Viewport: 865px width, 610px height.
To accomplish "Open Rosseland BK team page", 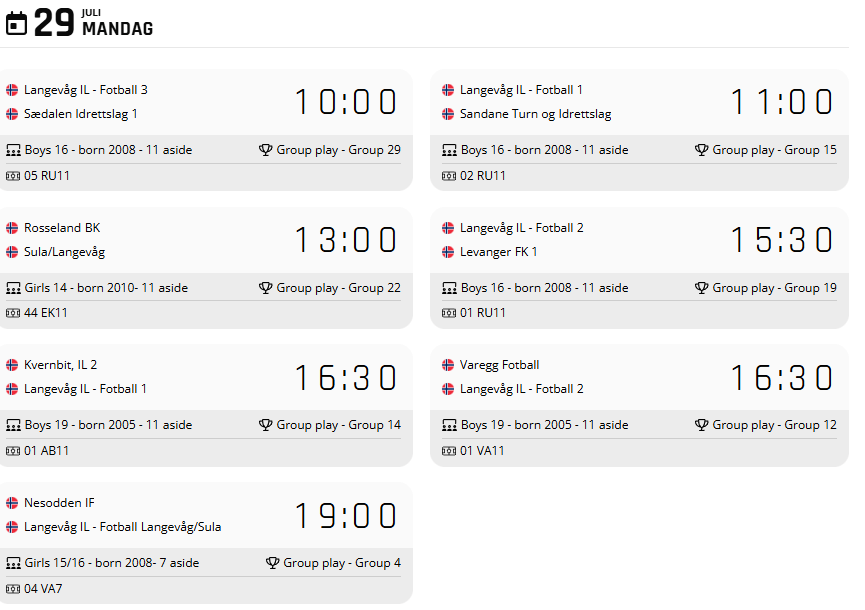I will pyautogui.click(x=62, y=228).
